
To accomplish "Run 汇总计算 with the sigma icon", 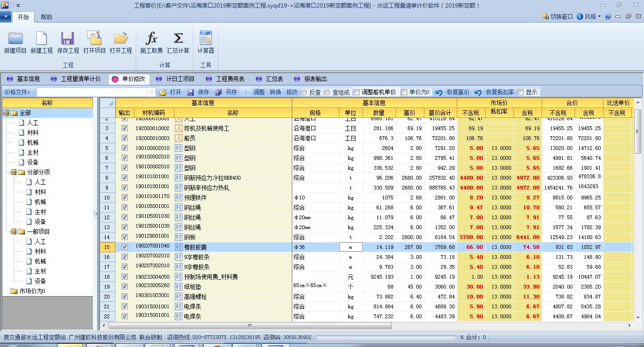I will (x=178, y=38).
